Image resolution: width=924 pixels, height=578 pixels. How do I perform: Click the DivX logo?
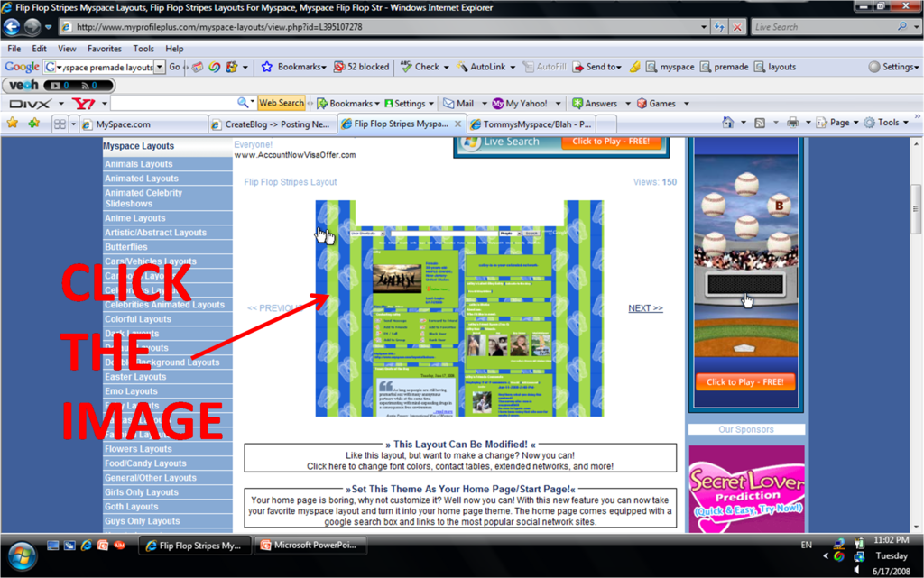click(30, 104)
